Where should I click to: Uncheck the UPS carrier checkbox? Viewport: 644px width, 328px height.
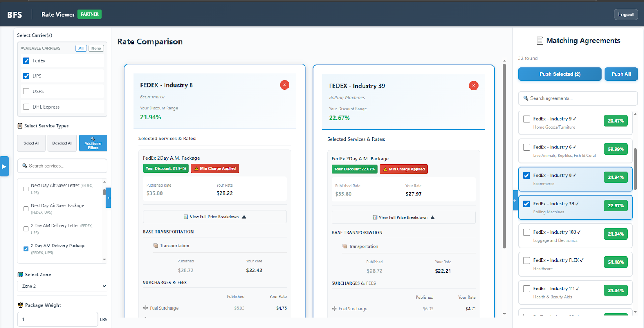click(27, 76)
